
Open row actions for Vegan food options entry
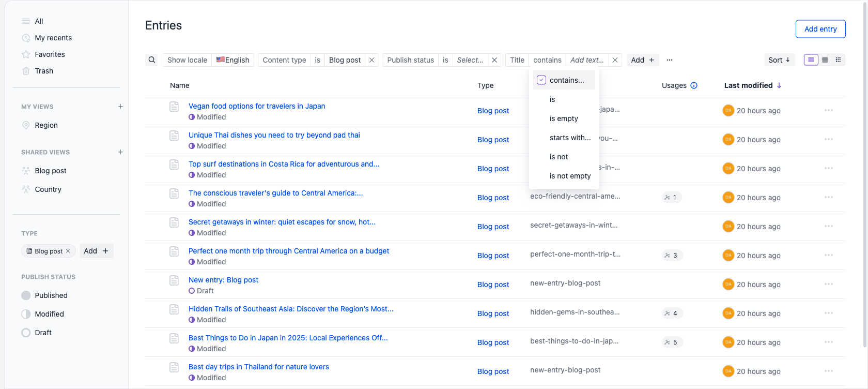[829, 110]
